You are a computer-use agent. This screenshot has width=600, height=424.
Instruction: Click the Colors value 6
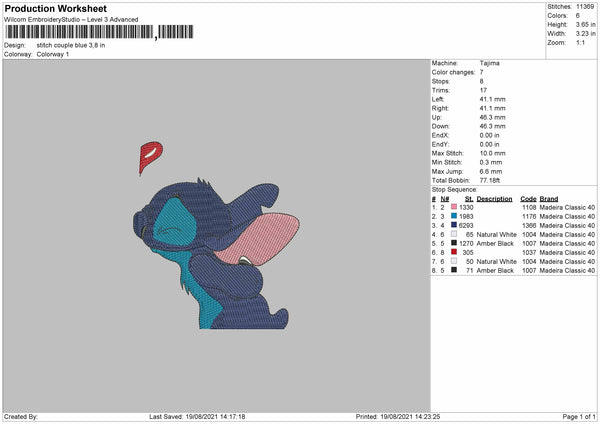point(578,16)
